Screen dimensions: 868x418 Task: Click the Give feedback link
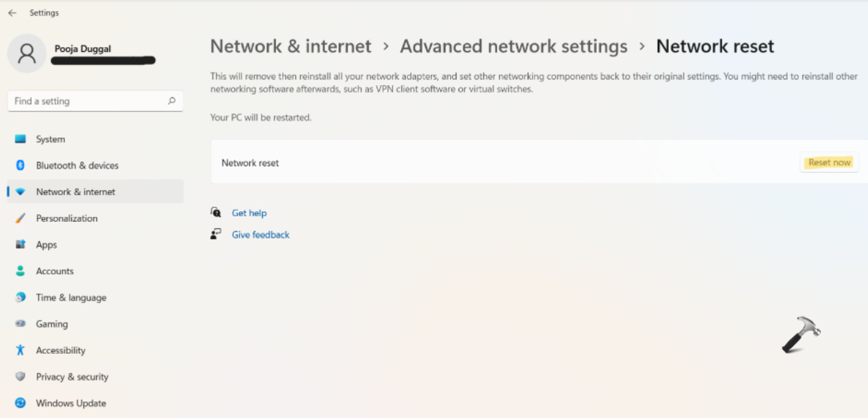(260, 235)
